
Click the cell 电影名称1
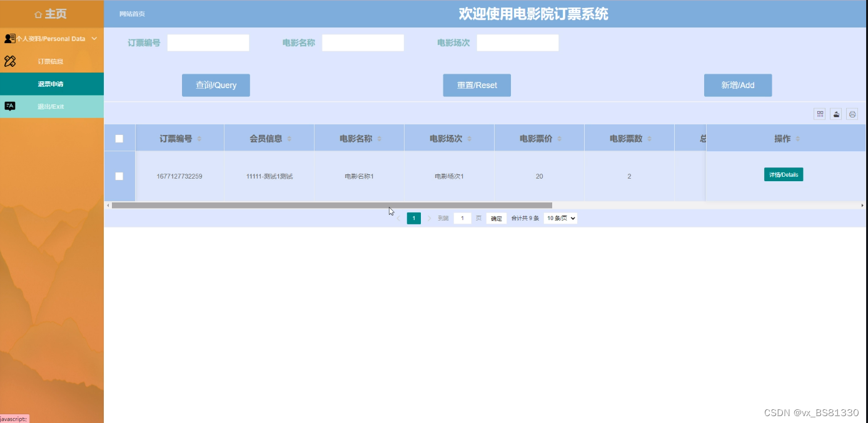point(359,176)
